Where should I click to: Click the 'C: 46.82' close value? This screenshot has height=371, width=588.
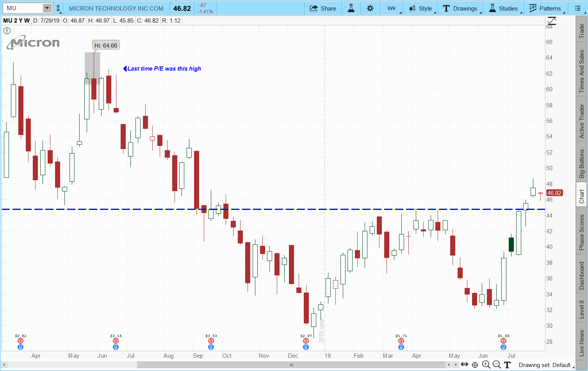pos(148,20)
